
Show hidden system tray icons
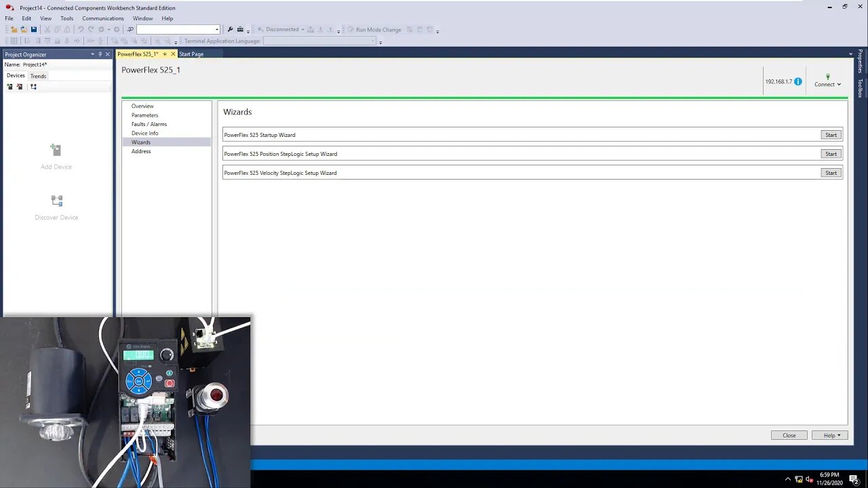point(788,479)
